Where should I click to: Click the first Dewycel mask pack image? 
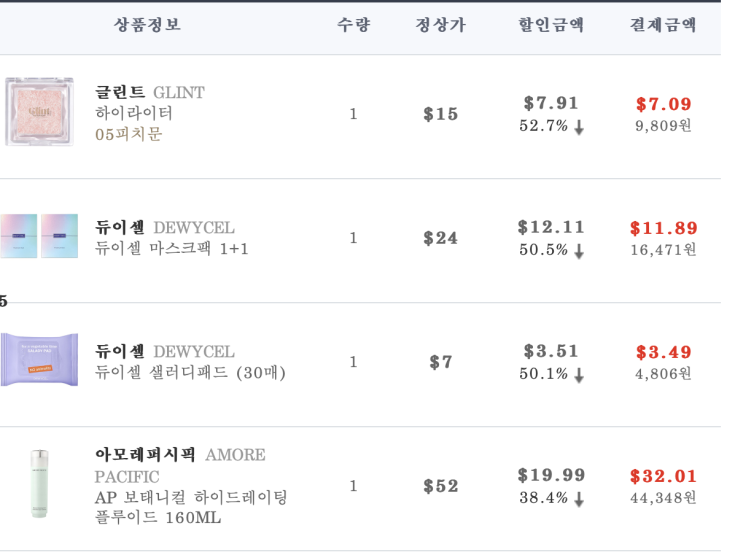18,236
